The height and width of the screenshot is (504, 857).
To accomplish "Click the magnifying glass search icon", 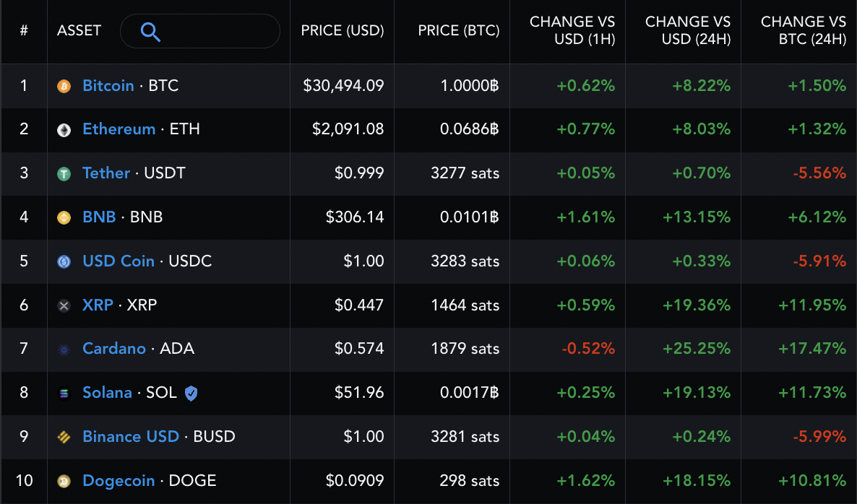I will (x=150, y=32).
